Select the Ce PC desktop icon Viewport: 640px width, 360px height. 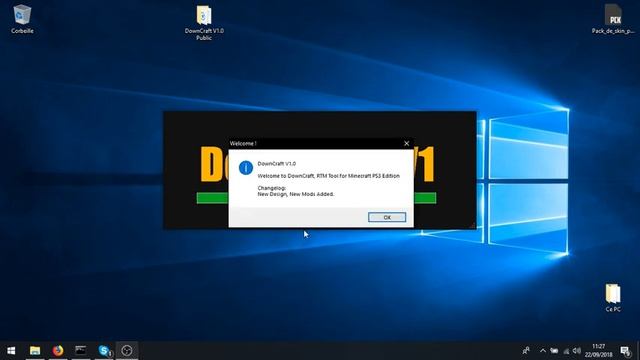pos(613,298)
